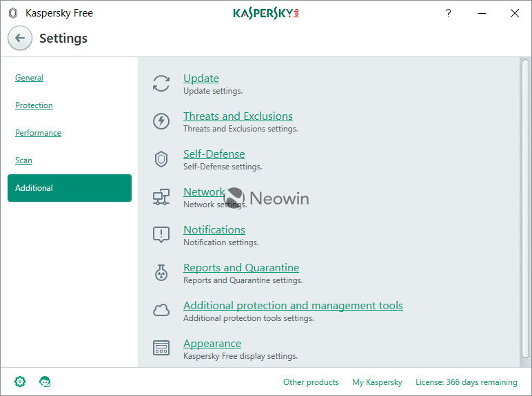Click License: 366 days remaining
This screenshot has height=396, width=532.
pyautogui.click(x=466, y=382)
